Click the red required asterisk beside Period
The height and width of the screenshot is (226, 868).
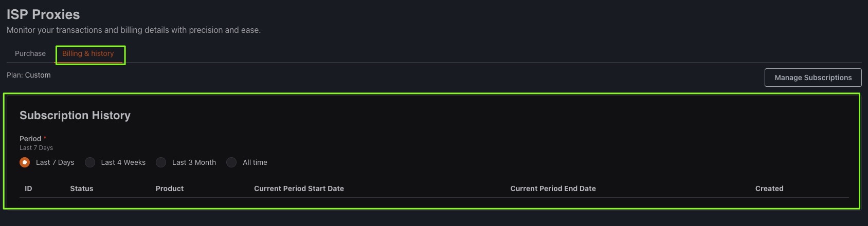(x=45, y=138)
